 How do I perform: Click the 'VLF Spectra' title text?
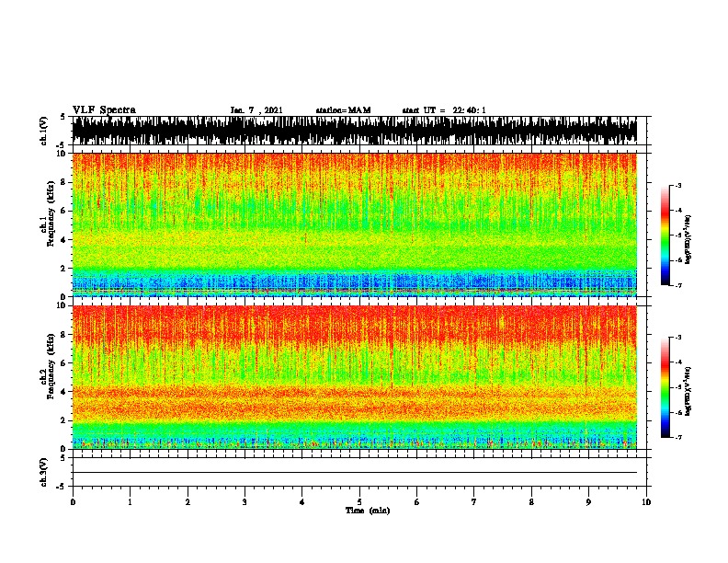pos(104,109)
